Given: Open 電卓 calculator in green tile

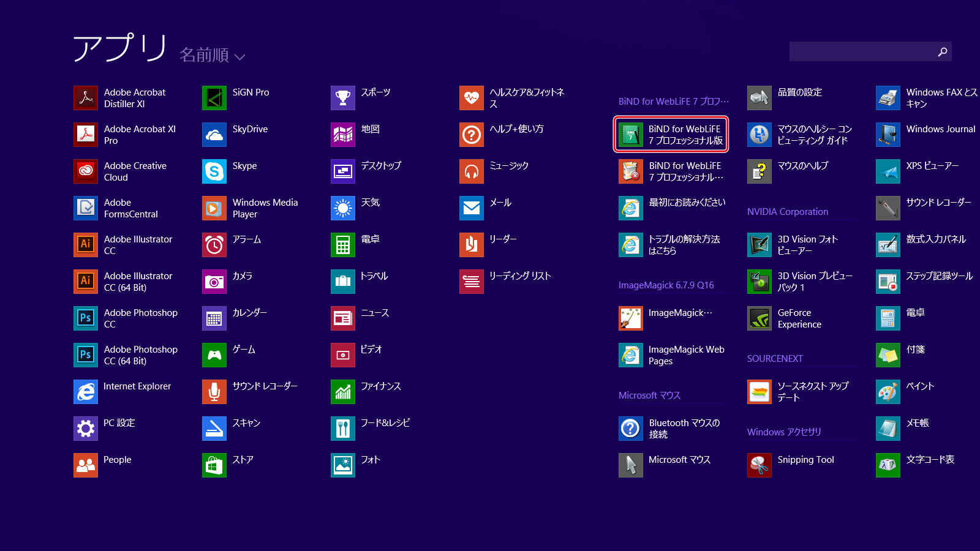Looking at the screenshot, I should pyautogui.click(x=343, y=245).
